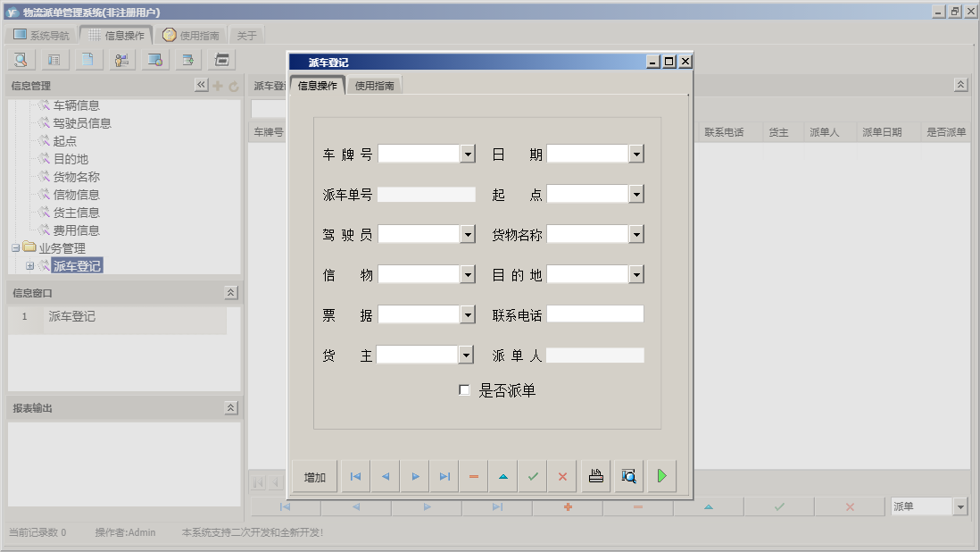Jump to last record using navigation arrows
Viewport: 980px width, 552px height.
tap(444, 476)
